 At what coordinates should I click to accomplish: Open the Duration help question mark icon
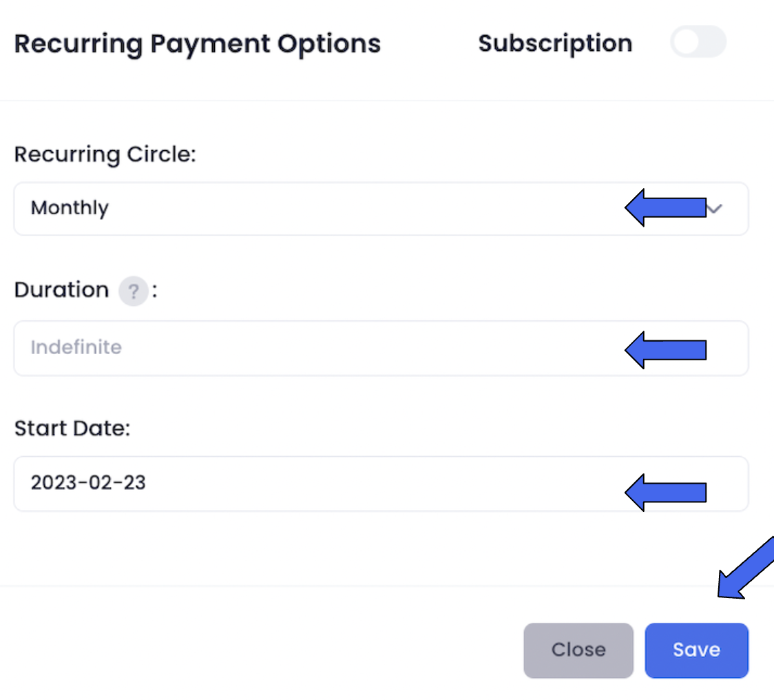tap(134, 291)
